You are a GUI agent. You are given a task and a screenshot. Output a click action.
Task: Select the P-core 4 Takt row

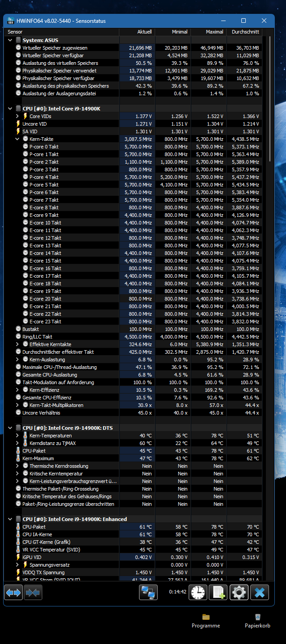(134, 177)
